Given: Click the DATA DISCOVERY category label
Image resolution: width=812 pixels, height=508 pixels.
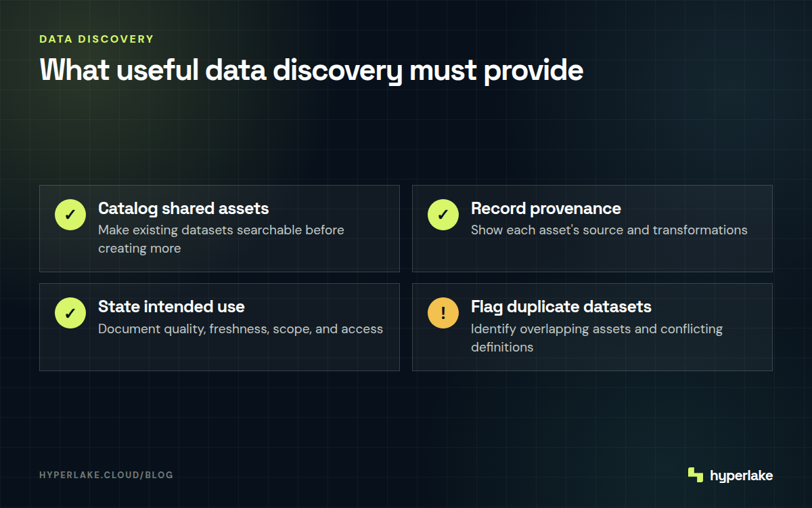Looking at the screenshot, I should (x=97, y=39).
